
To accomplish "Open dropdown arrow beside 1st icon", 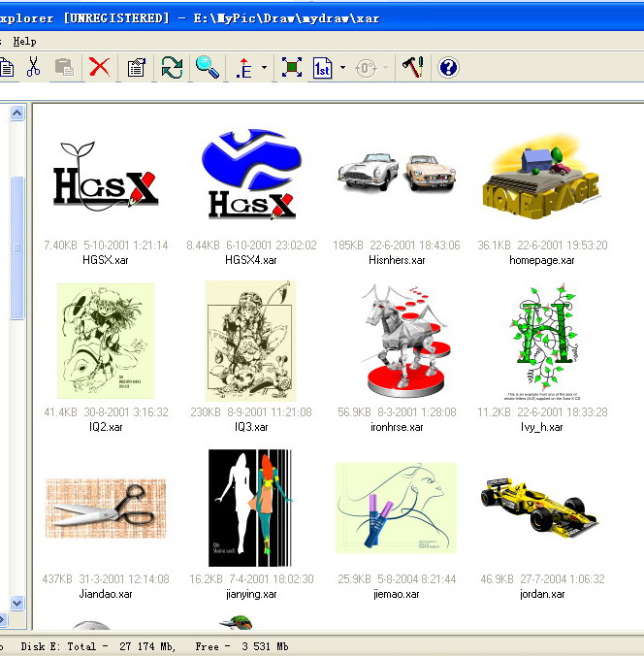I will (343, 67).
